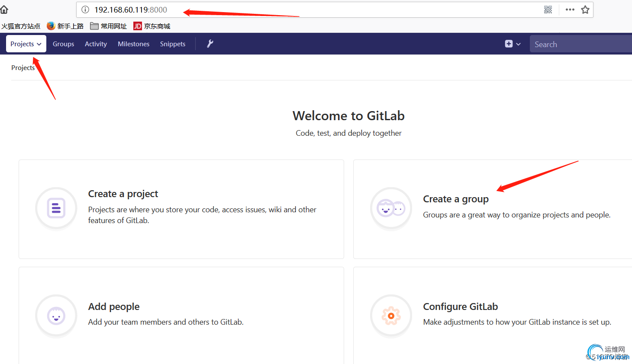Click the Add people face icon
Image resolution: width=632 pixels, height=364 pixels.
tap(56, 316)
